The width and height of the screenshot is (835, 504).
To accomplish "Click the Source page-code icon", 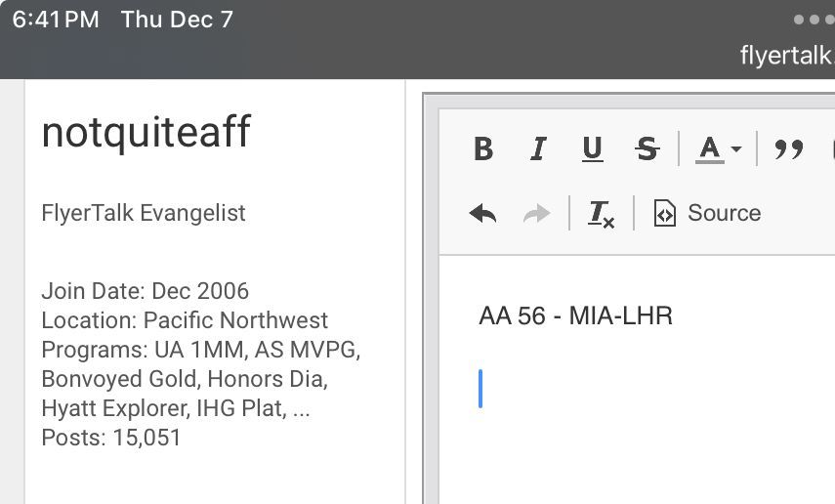I will click(x=665, y=213).
